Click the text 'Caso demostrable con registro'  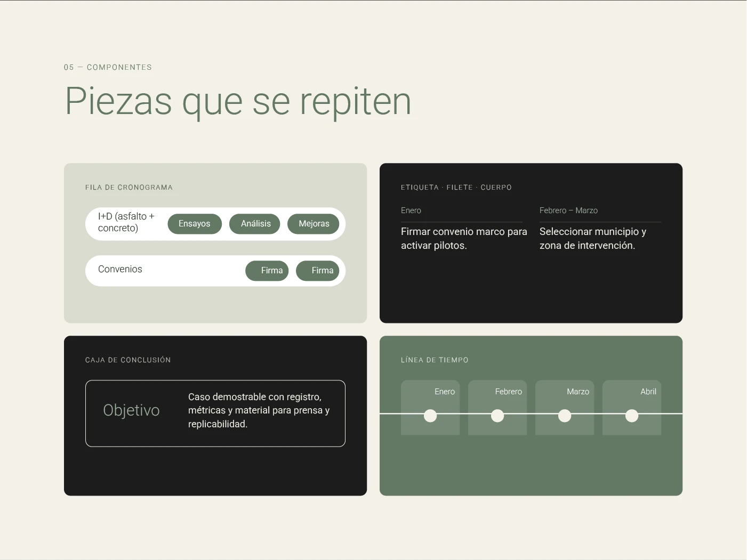(x=254, y=397)
